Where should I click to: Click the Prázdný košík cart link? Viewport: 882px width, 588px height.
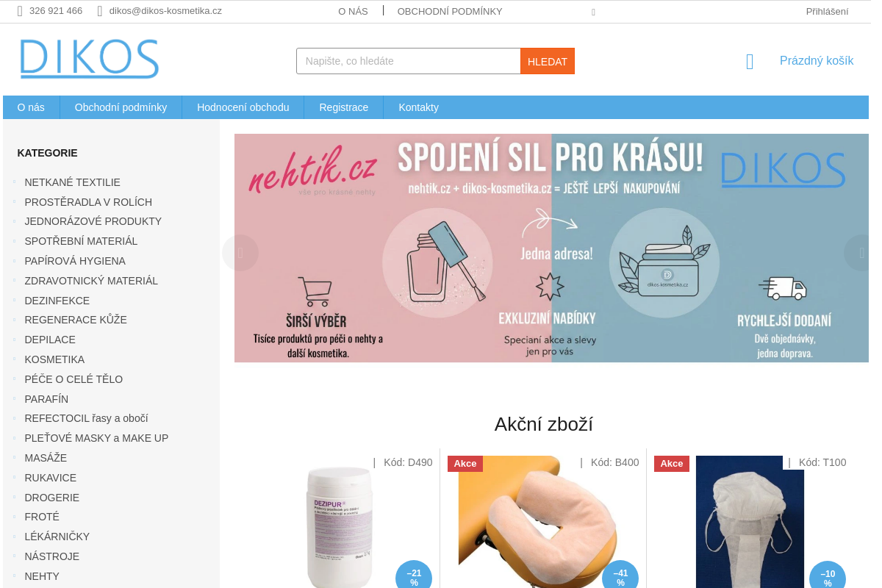[x=817, y=61]
